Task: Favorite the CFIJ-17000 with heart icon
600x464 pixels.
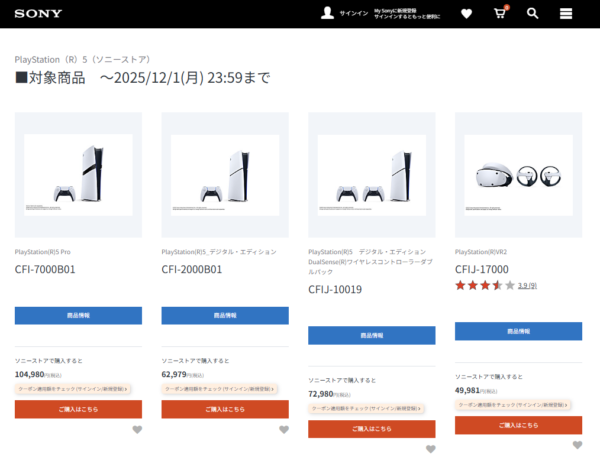Action: [577, 445]
